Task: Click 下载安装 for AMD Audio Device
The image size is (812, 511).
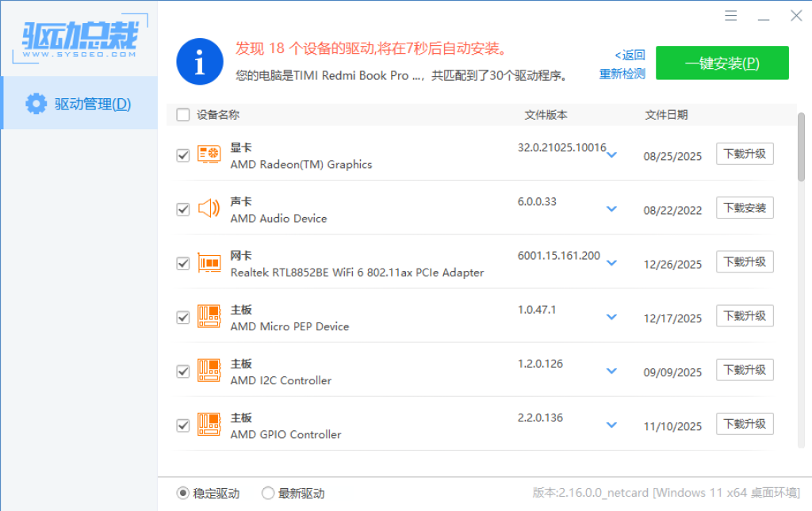Action: click(745, 208)
